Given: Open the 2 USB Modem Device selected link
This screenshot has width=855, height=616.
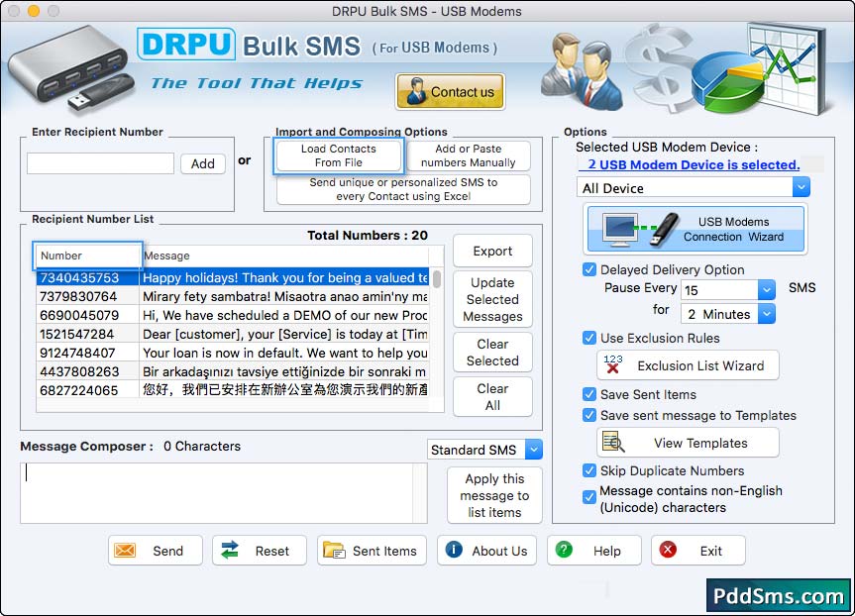Looking at the screenshot, I should click(x=694, y=164).
